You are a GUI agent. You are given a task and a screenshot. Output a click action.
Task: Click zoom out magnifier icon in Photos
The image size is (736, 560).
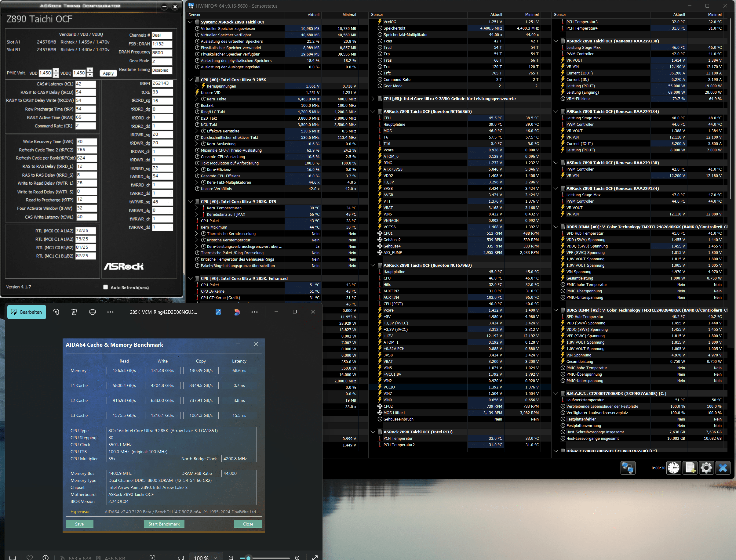click(x=231, y=557)
